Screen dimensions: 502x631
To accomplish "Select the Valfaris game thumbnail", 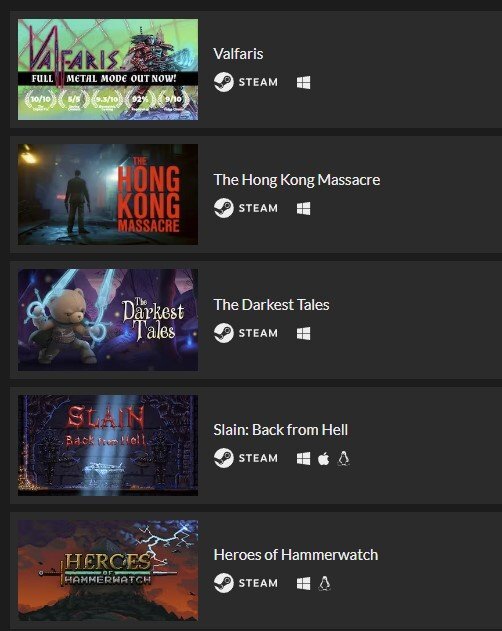I will (108, 69).
